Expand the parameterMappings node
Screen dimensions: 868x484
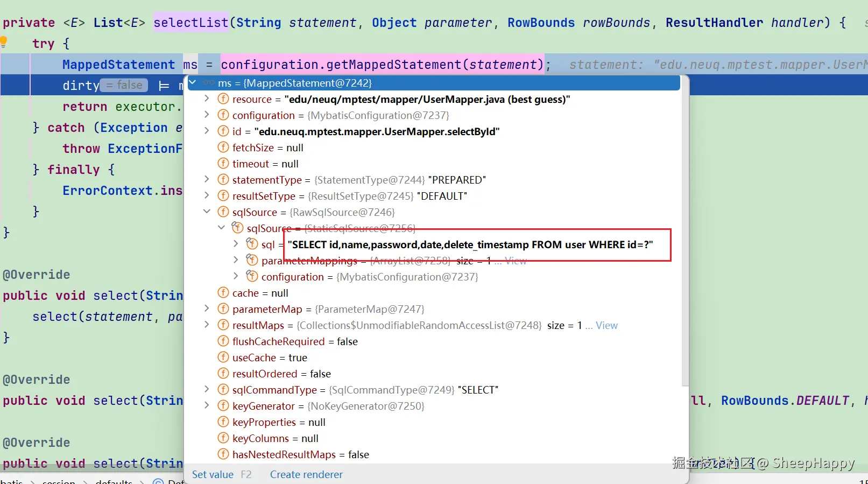pyautogui.click(x=236, y=260)
